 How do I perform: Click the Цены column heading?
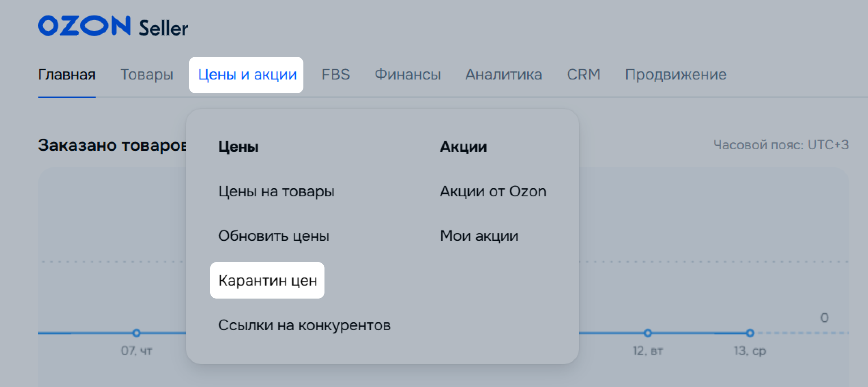(238, 146)
